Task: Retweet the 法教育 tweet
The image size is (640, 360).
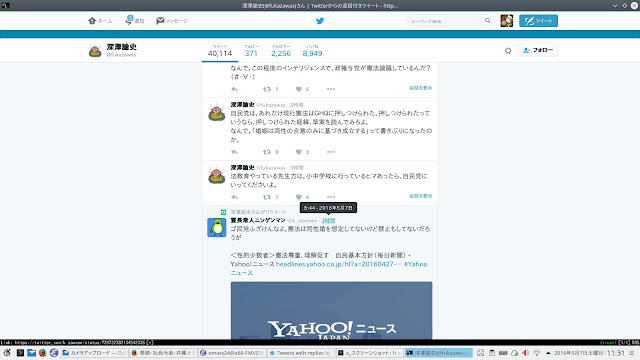Action: 267,197
